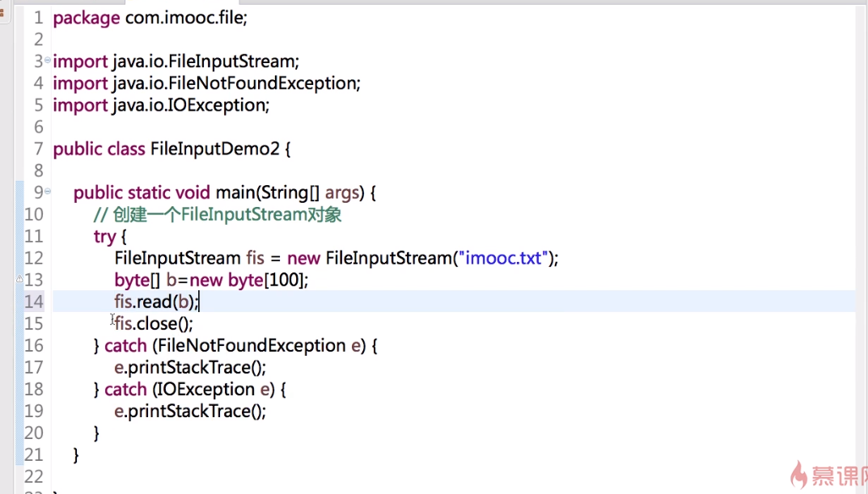
Task: Click the red flame logo watermark
Action: (799, 475)
